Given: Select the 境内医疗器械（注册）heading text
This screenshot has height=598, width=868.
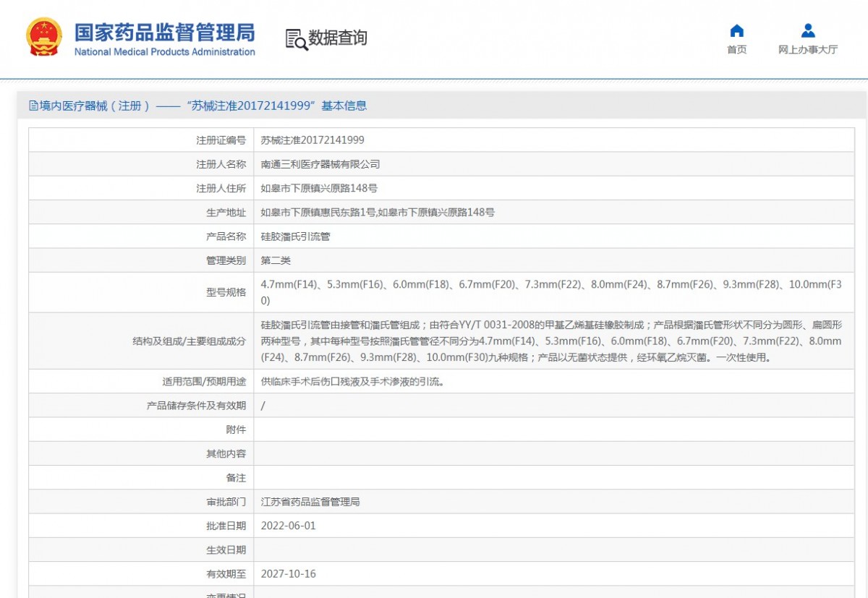Looking at the screenshot, I should click(x=95, y=106).
